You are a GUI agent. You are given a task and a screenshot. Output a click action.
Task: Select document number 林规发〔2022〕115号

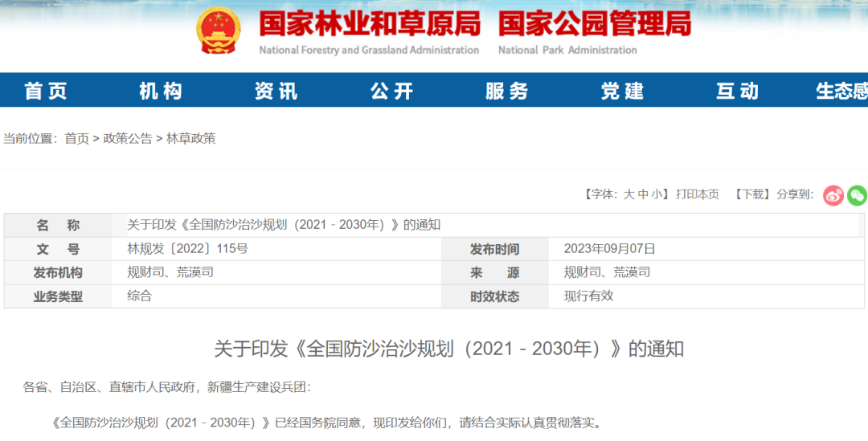pyautogui.click(x=187, y=249)
